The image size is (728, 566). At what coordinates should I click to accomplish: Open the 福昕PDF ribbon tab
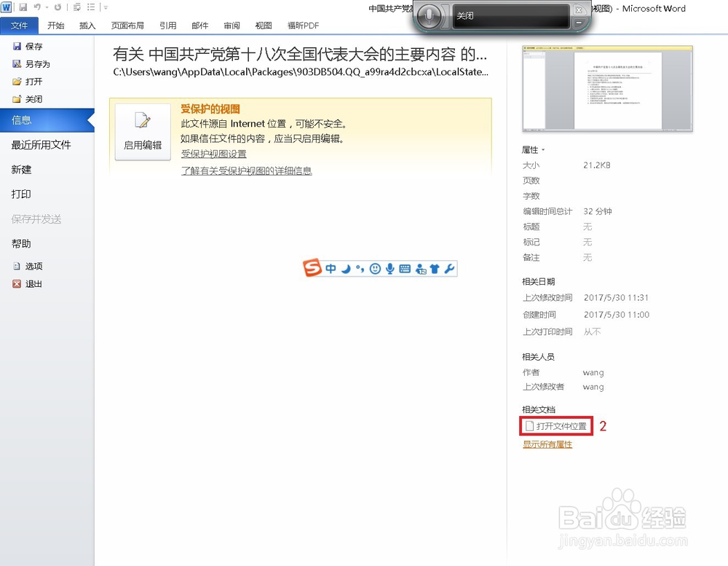pos(302,24)
